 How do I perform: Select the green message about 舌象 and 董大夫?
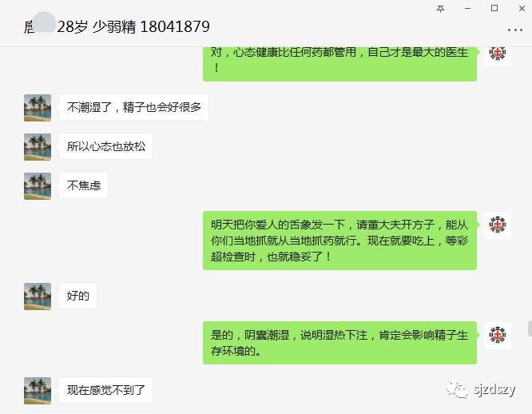(x=339, y=241)
